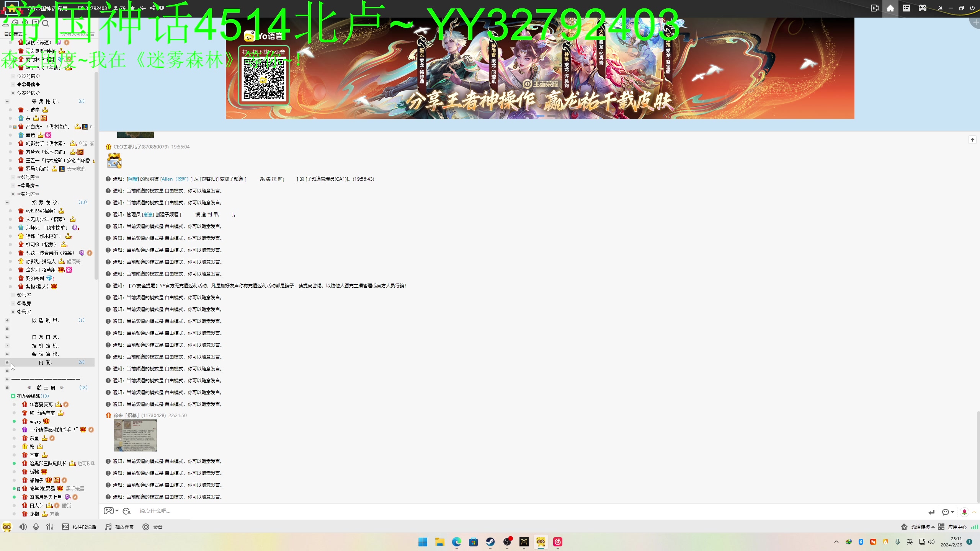Open the 频道模板 channel template menu
This screenshot has height=551, width=980.
coord(918,527)
